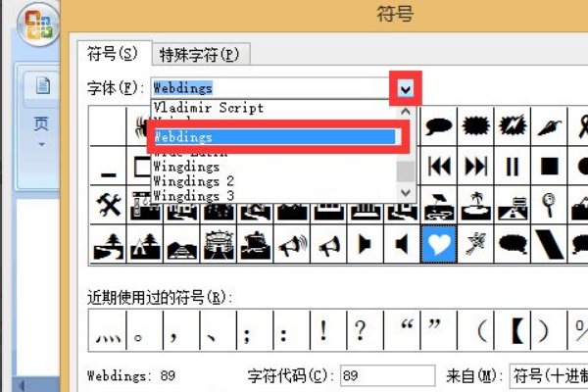Switch to the 符号(S) tab
Viewport: 588px width, 392px height.
pos(113,54)
